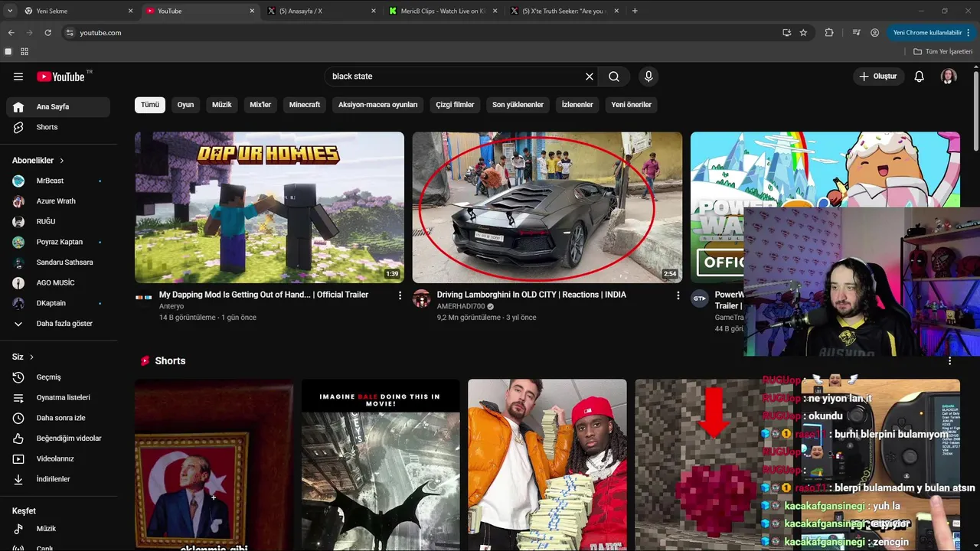Open the Anteryo channel name
The image size is (980, 551).
[171, 306]
